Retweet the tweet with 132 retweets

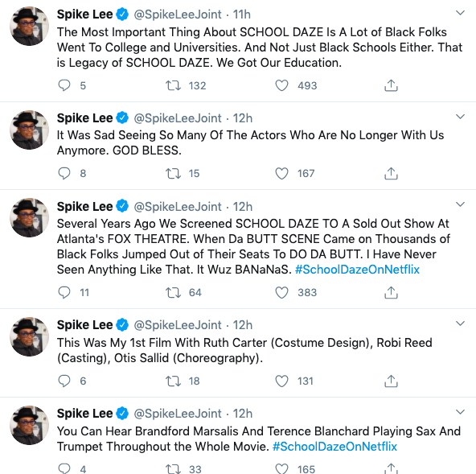click(173, 85)
